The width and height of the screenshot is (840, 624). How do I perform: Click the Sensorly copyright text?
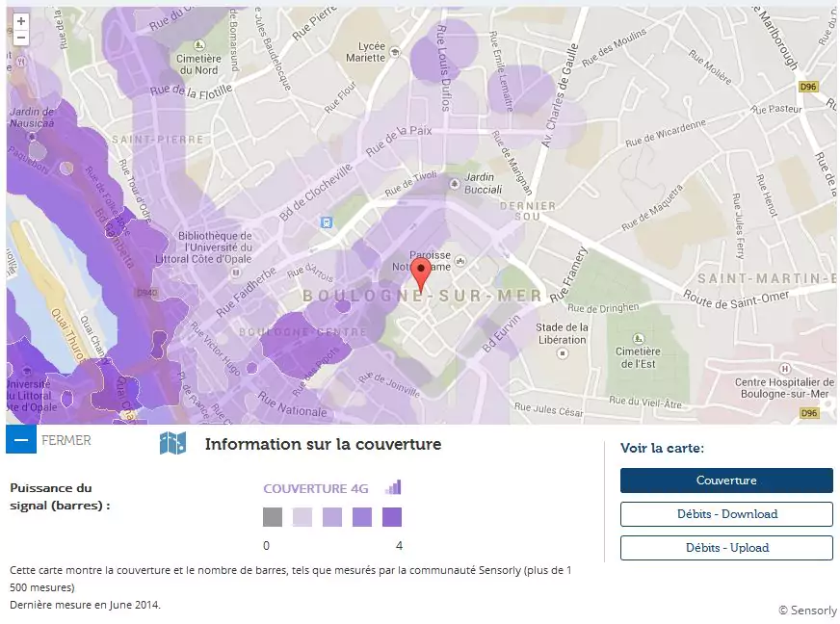click(807, 611)
